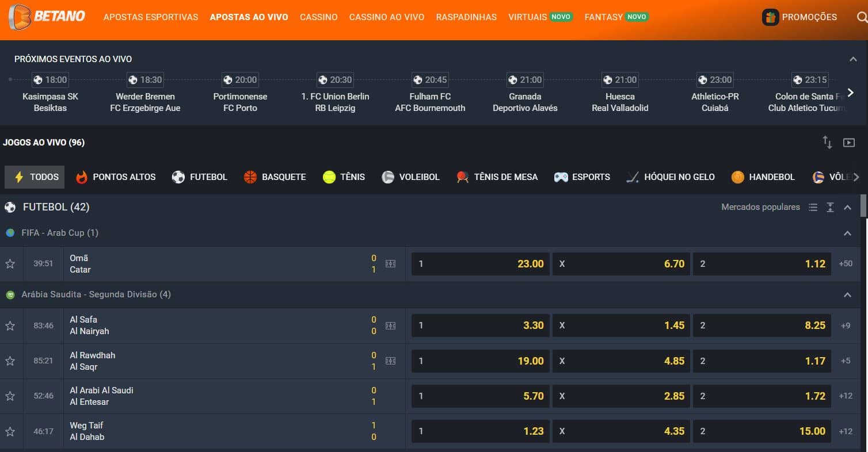Open the Fantasy tab
This screenshot has height=452, width=868.
(616, 17)
